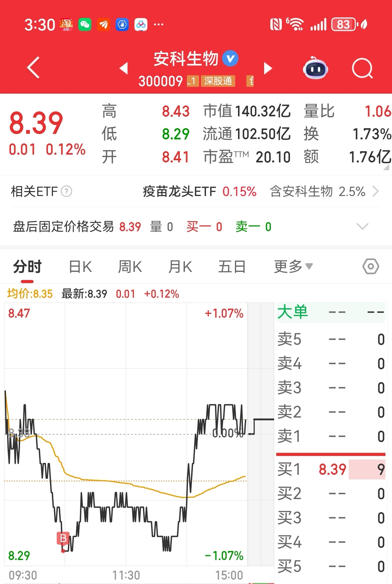
Task: Expand 盘后固定价格交易 chevron
Action: [362, 226]
